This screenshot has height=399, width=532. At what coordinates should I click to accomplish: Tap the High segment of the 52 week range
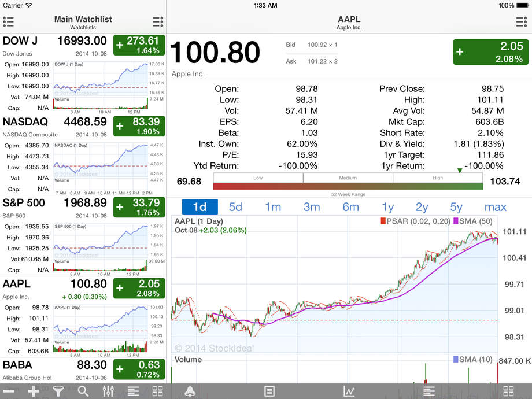point(438,178)
